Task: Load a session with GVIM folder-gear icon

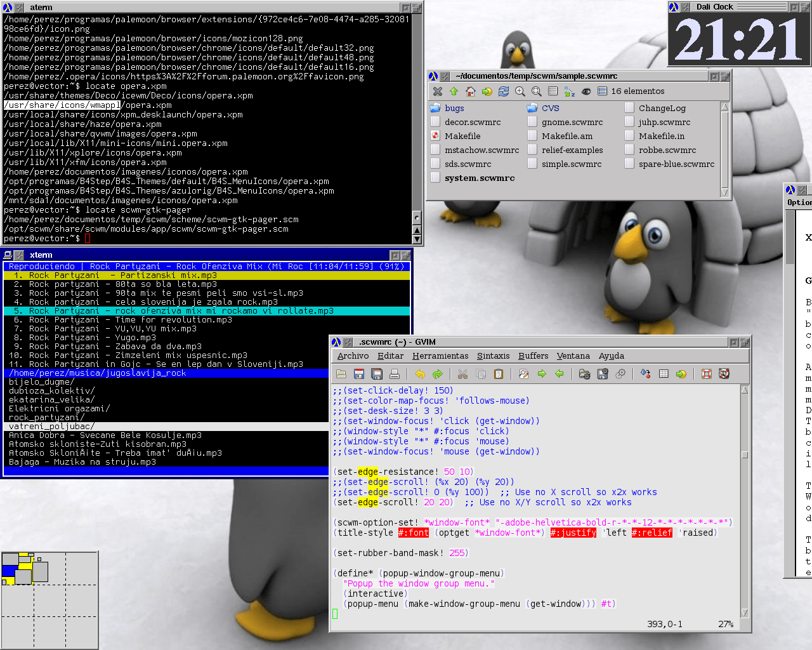Action: 585,374
